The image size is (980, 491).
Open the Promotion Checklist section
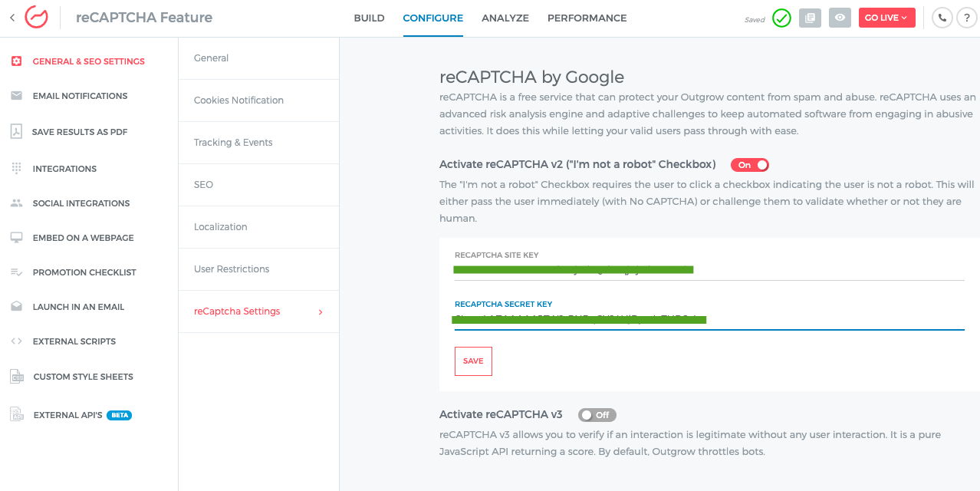[84, 272]
